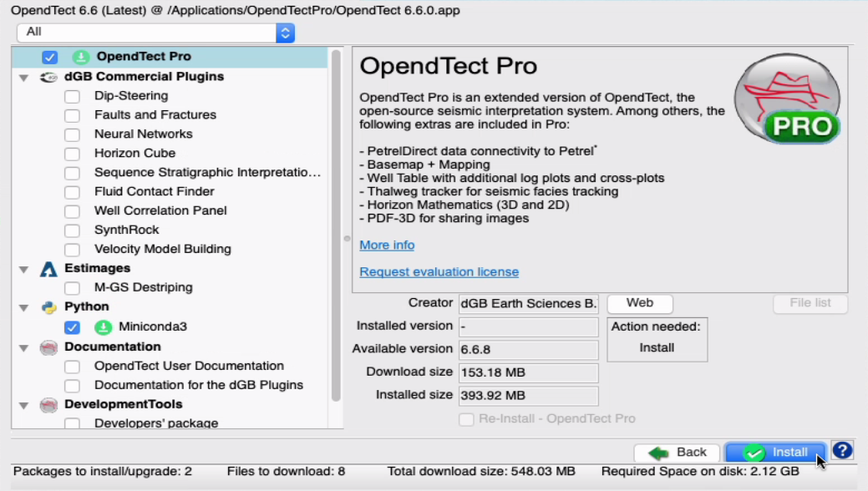Uncheck the OpendTect Pro checkbox

(x=50, y=58)
